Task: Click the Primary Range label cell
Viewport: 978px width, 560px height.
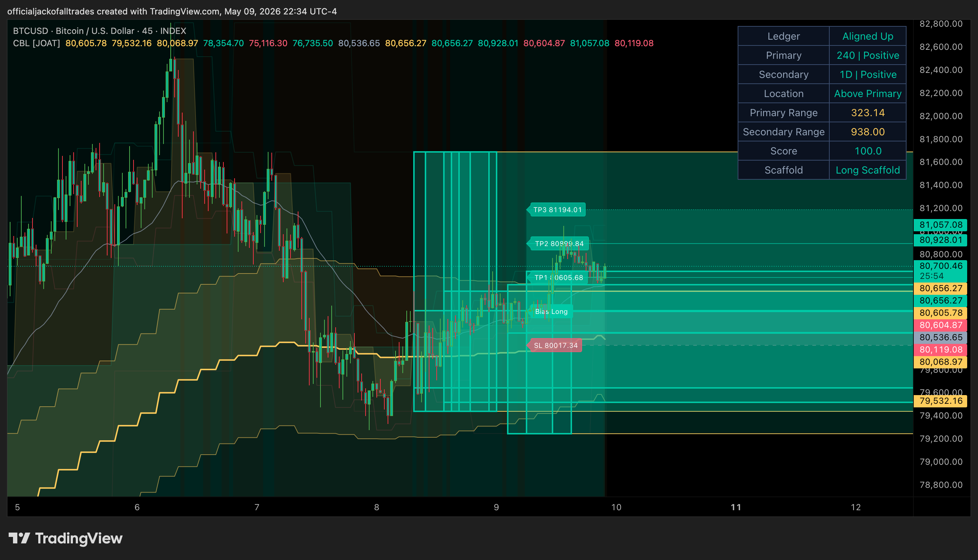Action: click(x=783, y=113)
